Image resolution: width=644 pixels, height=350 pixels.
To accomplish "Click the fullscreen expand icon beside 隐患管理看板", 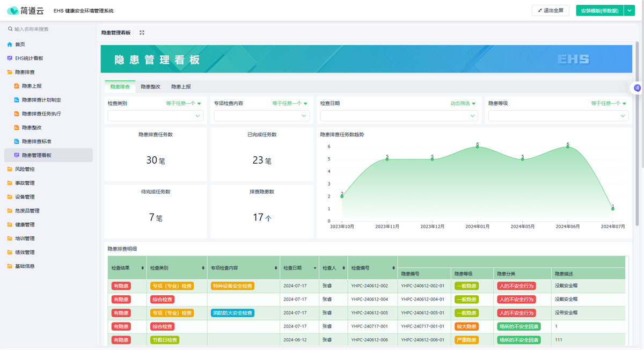I will click(142, 33).
